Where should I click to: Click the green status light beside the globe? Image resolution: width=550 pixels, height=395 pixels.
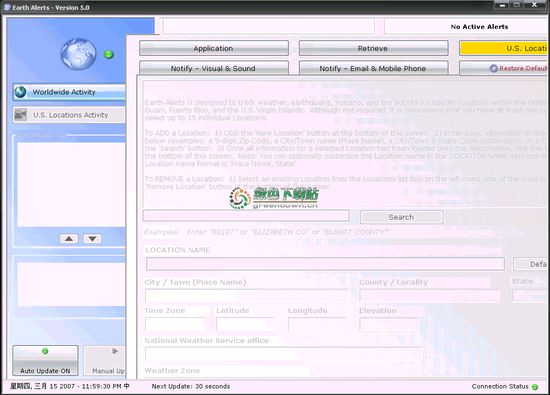pos(109,54)
